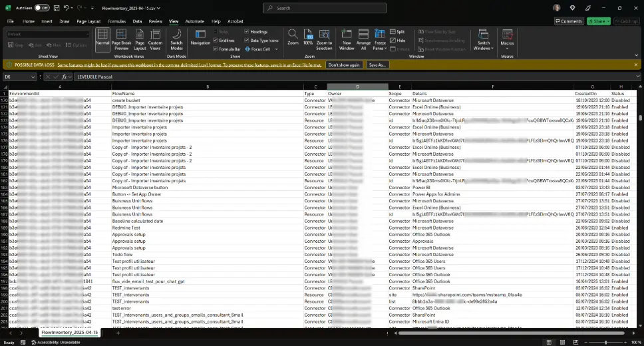
Task: Open the Navigation pane
Action: coord(200,38)
